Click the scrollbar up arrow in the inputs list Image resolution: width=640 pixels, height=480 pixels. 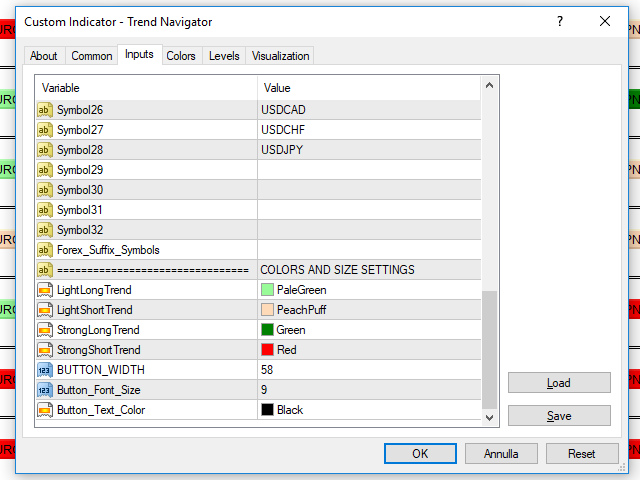[489, 85]
